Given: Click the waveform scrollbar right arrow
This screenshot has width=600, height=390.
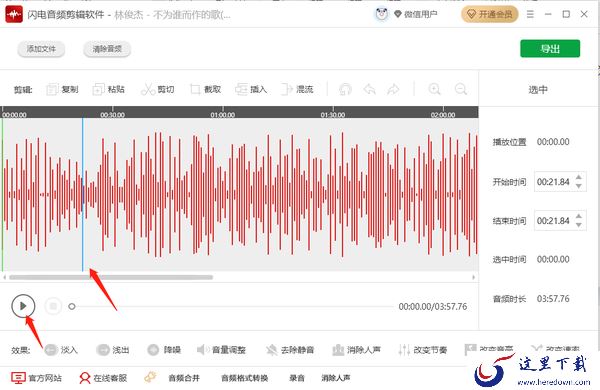Looking at the screenshot, I should click(474, 277).
